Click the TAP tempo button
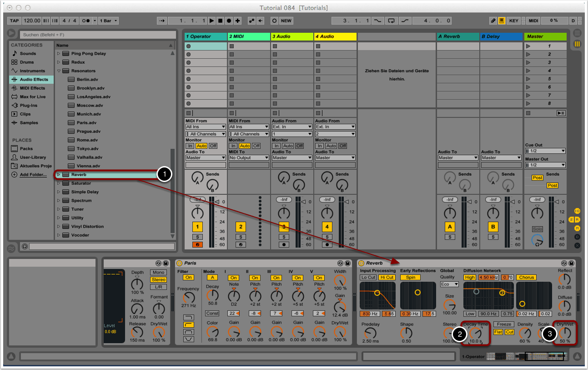This screenshot has width=588, height=370. coord(15,20)
